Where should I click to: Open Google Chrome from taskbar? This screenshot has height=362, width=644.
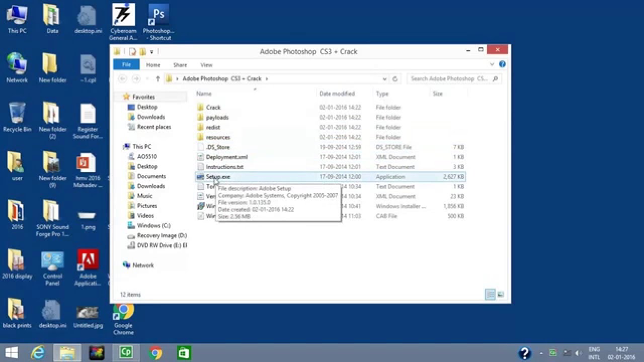156,352
